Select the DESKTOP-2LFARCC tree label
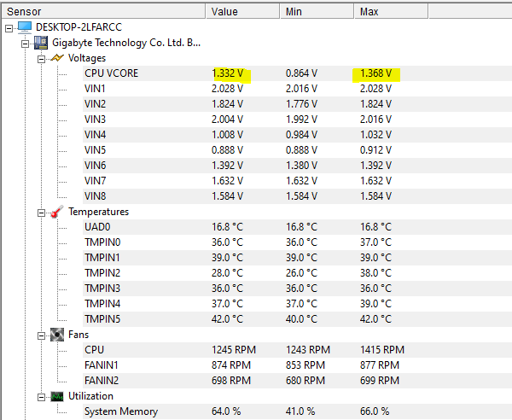Screen dimensions: 512x420 pyautogui.click(x=79, y=27)
